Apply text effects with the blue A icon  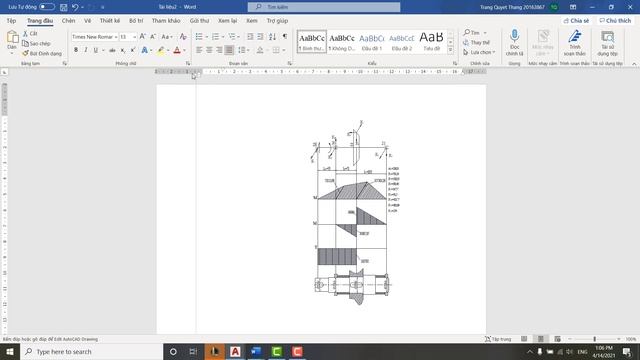point(144,50)
